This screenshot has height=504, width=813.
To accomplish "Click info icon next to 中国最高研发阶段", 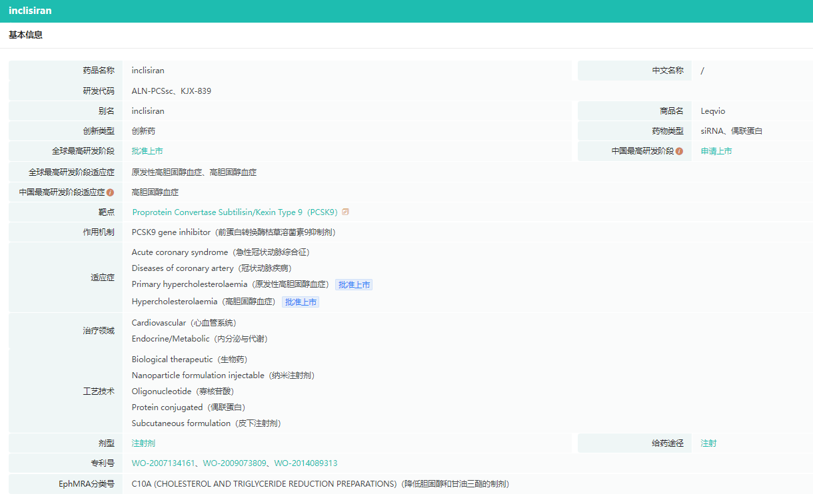I will pyautogui.click(x=679, y=152).
